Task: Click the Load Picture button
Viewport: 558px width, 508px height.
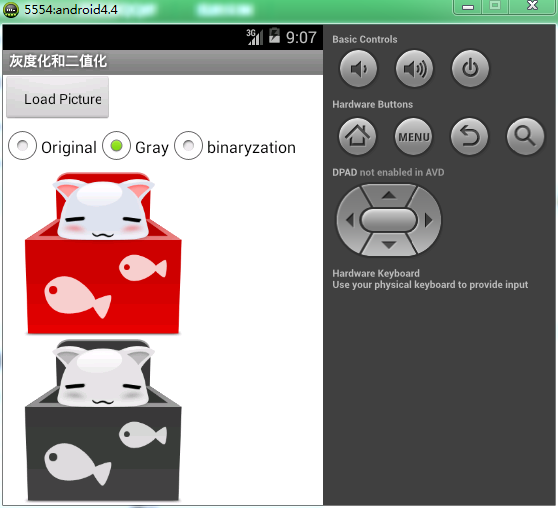Action: 58,98
